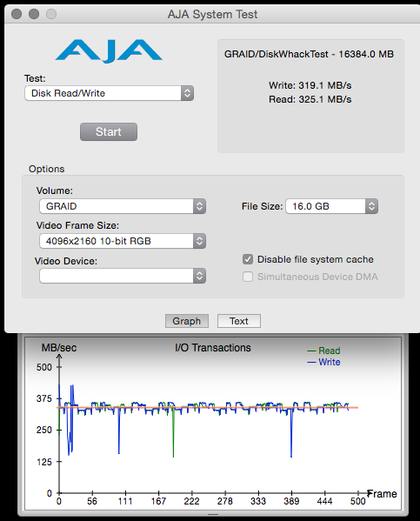
Task: Close the AJA System Test window
Action: pyautogui.click(x=17, y=14)
